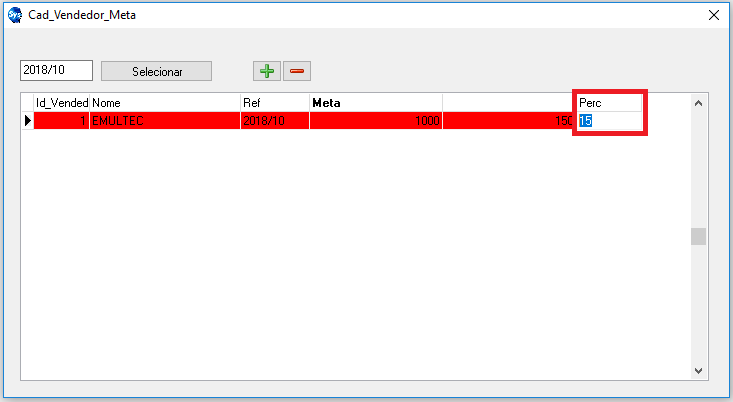The width and height of the screenshot is (733, 402).
Task: Click the Id_Vended column header
Action: pyautogui.click(x=61, y=103)
